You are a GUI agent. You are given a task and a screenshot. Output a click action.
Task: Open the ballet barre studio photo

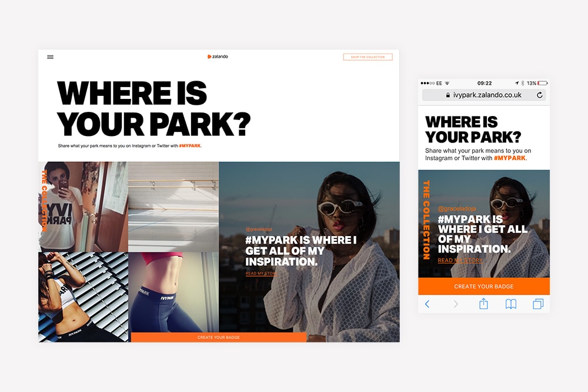[x=173, y=207]
